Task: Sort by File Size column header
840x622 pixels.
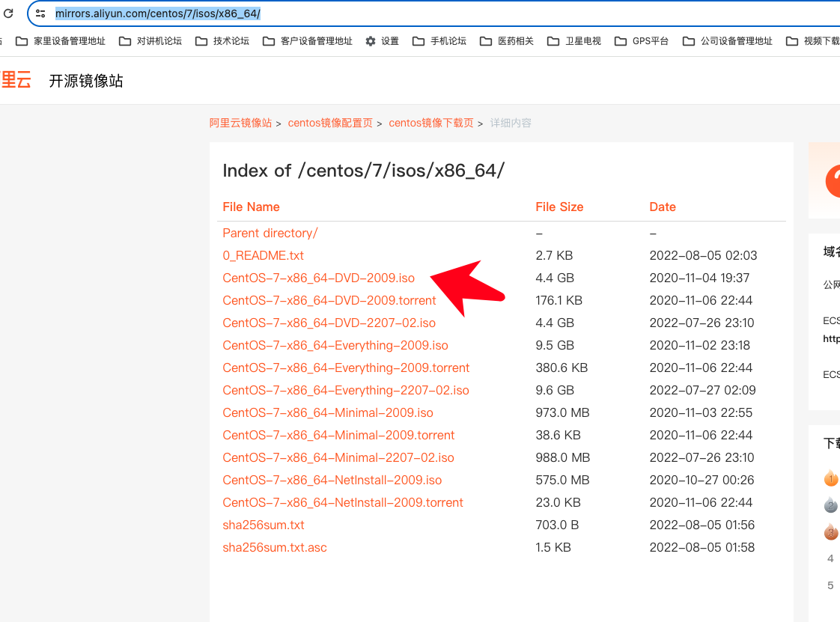Action: tap(559, 207)
